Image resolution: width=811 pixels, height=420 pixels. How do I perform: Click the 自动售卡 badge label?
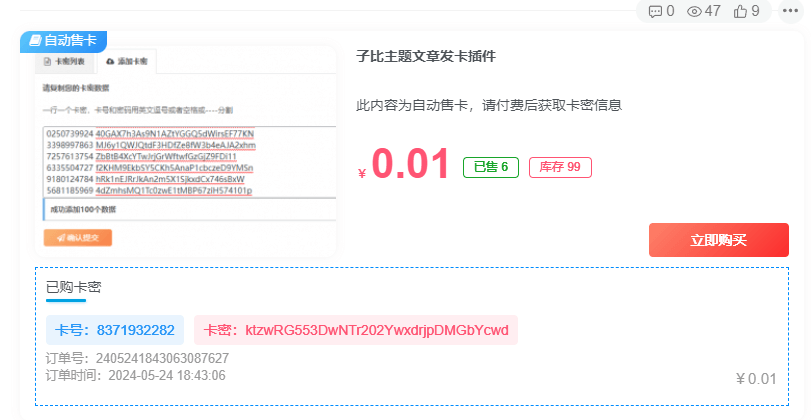[64, 41]
